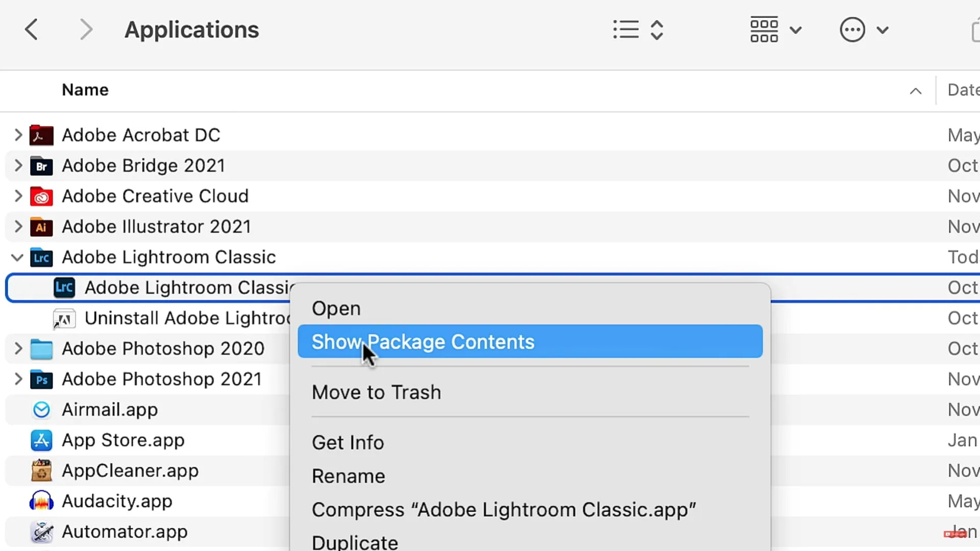Choose Rename in the context menu
This screenshot has height=551, width=980.
pyautogui.click(x=348, y=476)
